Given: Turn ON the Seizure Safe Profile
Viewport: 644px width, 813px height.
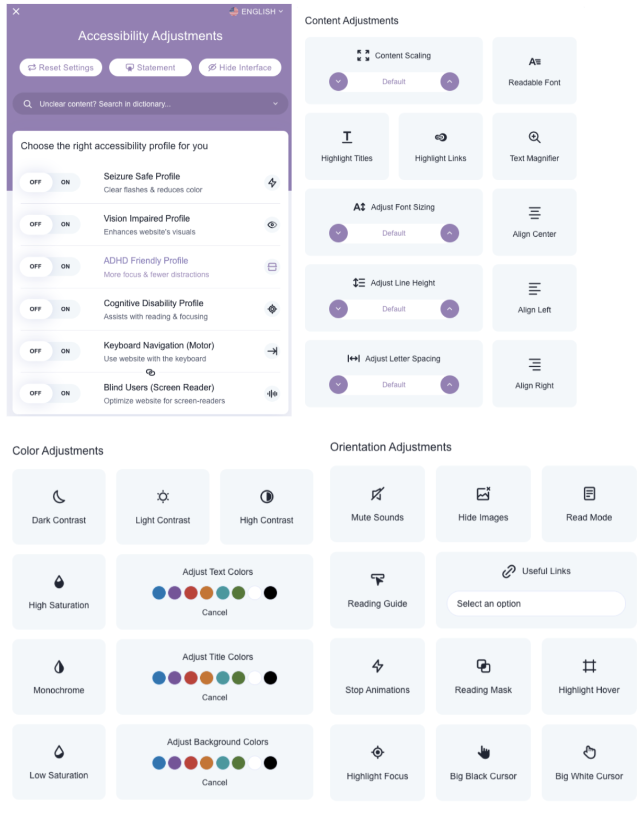Looking at the screenshot, I should pyautogui.click(x=65, y=182).
